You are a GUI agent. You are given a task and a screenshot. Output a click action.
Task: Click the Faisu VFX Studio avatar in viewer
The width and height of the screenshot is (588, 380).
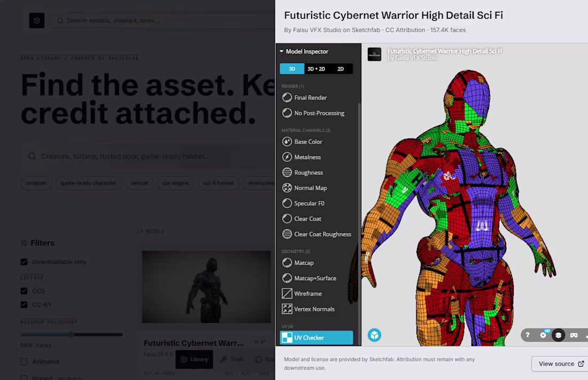tap(374, 55)
